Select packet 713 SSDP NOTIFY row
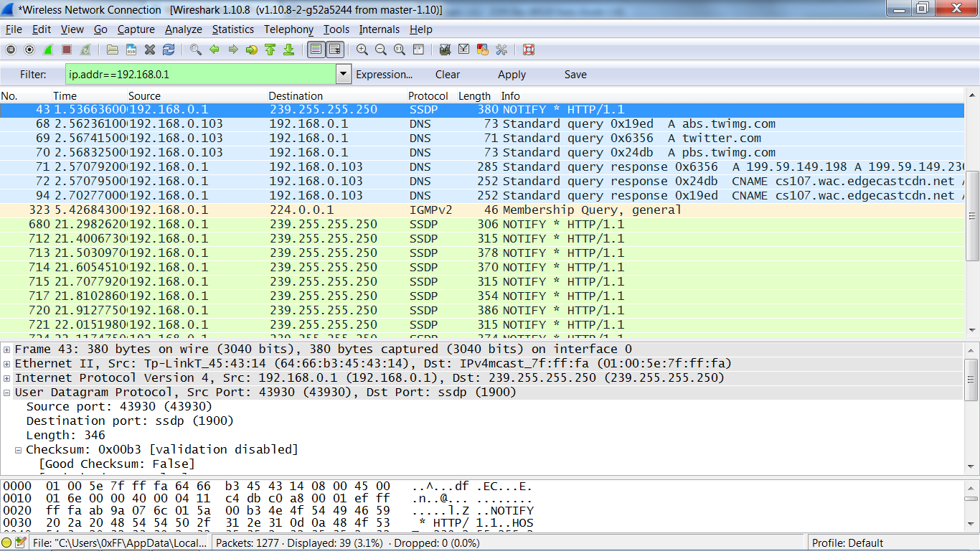This screenshot has width=980, height=554. [482, 253]
